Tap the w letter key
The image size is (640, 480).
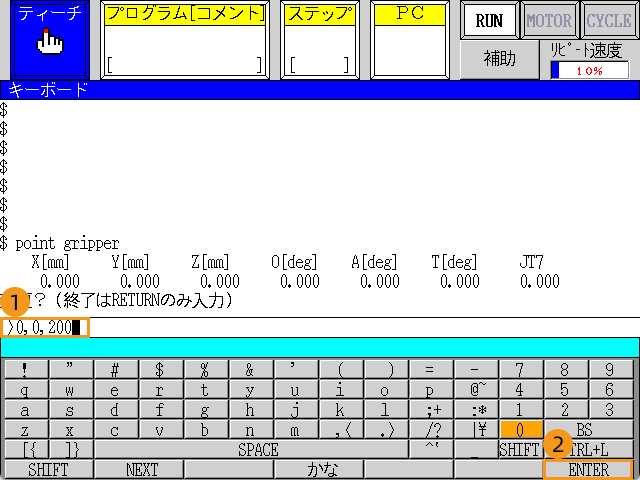point(71,390)
